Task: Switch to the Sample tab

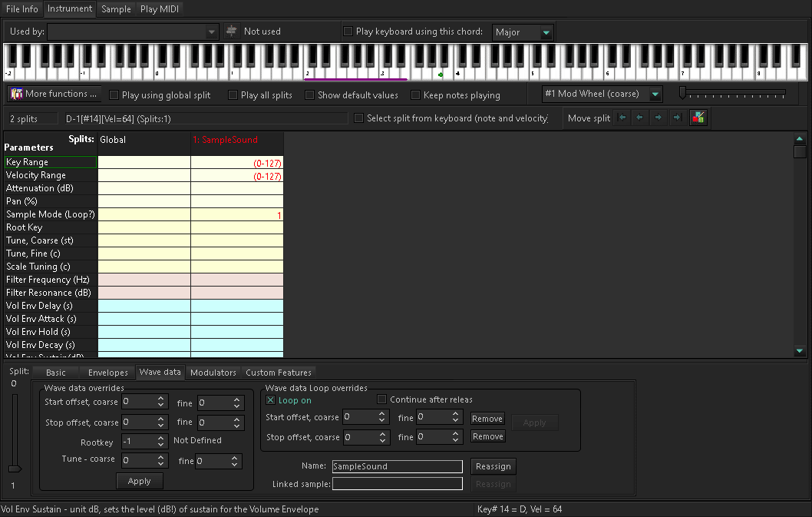Action: [x=115, y=9]
